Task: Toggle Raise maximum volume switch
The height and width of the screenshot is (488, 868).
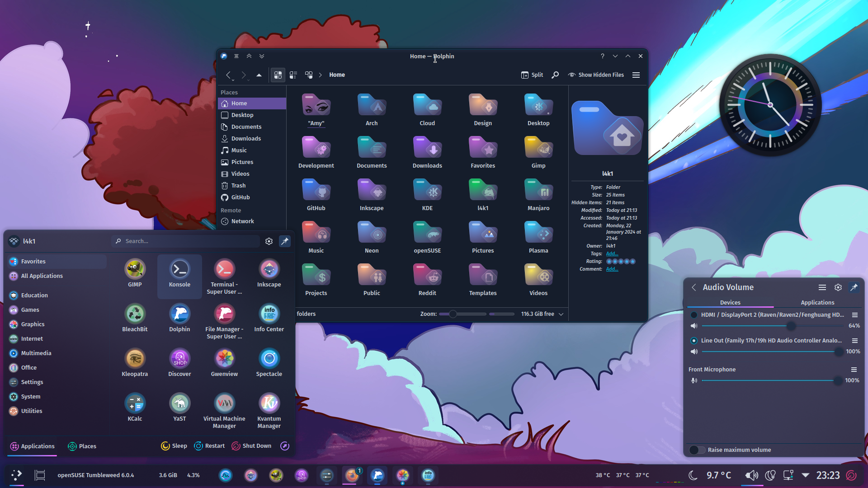Action: [x=697, y=450]
